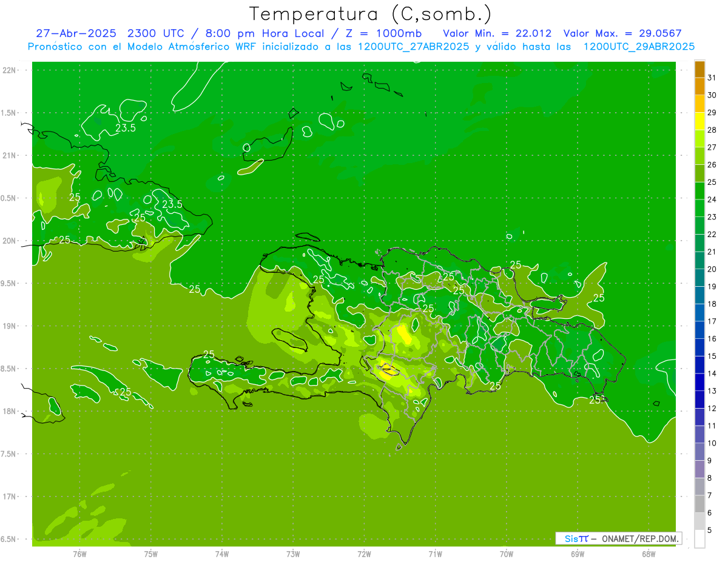Select the valid-until time "1200UTC_29ABR2025"
Screen dimensions: 728x562
[639, 46]
